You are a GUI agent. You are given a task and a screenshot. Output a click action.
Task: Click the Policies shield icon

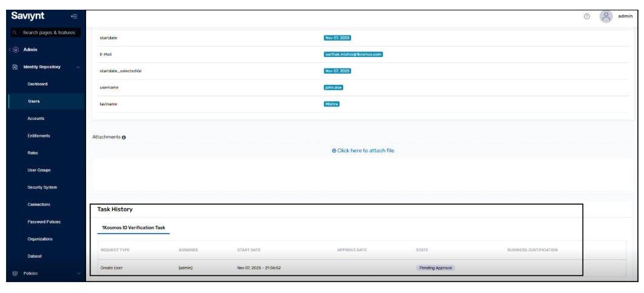pos(15,274)
